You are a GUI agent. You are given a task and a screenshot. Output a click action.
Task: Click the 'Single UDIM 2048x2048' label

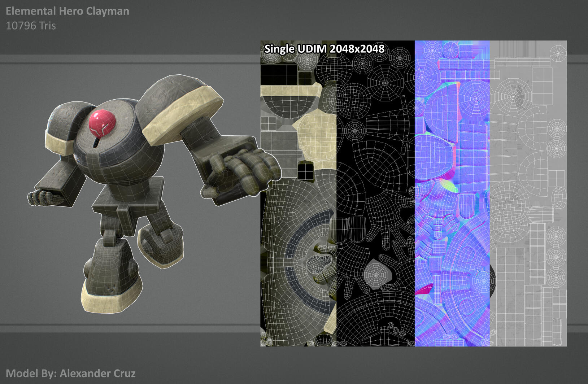tap(324, 49)
